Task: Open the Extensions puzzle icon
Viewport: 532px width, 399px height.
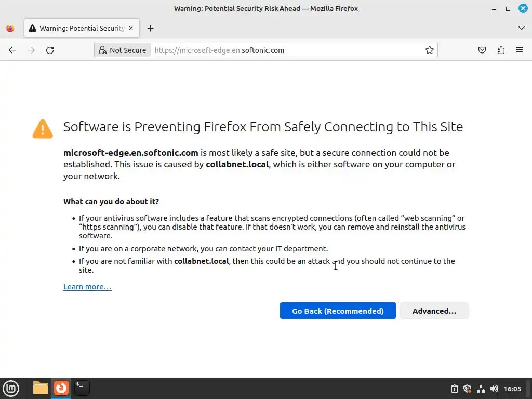Action: click(x=501, y=50)
